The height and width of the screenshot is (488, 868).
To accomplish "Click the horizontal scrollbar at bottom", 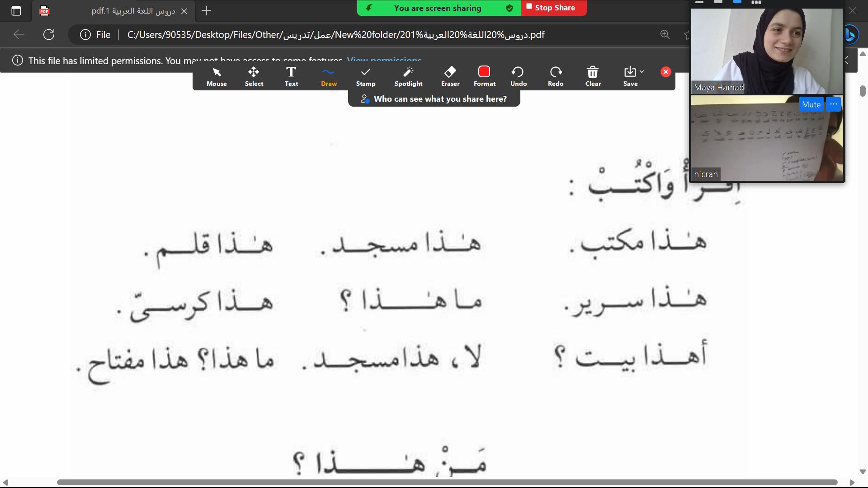I will click(x=447, y=482).
